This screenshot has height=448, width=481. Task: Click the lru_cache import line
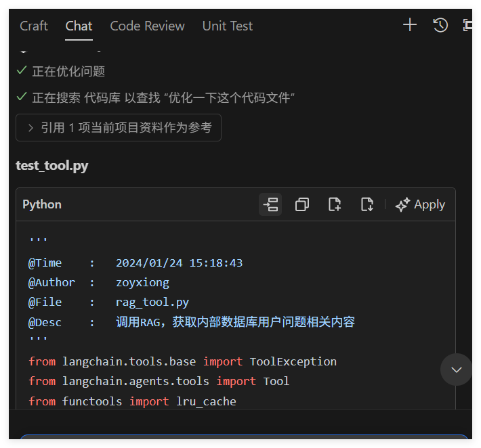132,401
